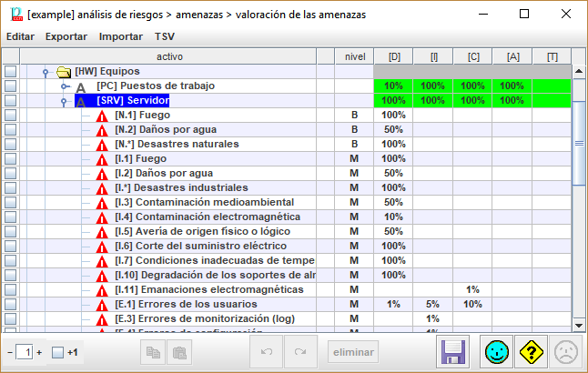Open the TSV menu
Viewport: 588px width, 373px height.
[x=165, y=36]
